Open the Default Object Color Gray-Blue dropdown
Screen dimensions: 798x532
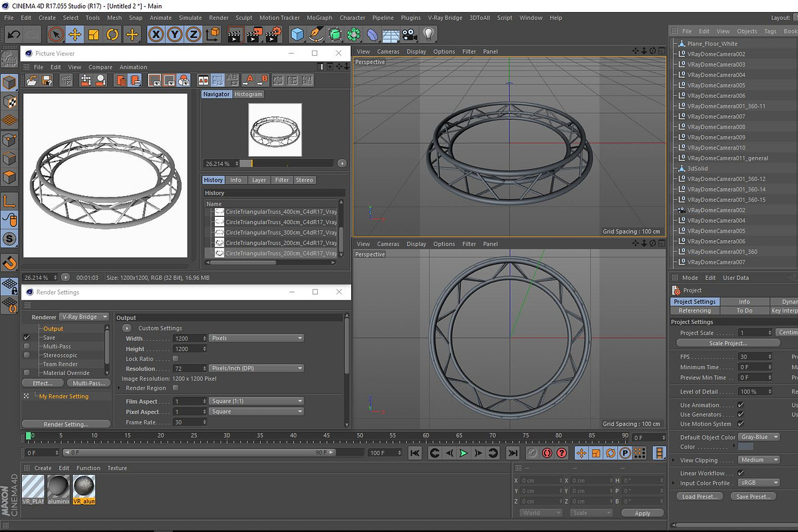pyautogui.click(x=759, y=437)
